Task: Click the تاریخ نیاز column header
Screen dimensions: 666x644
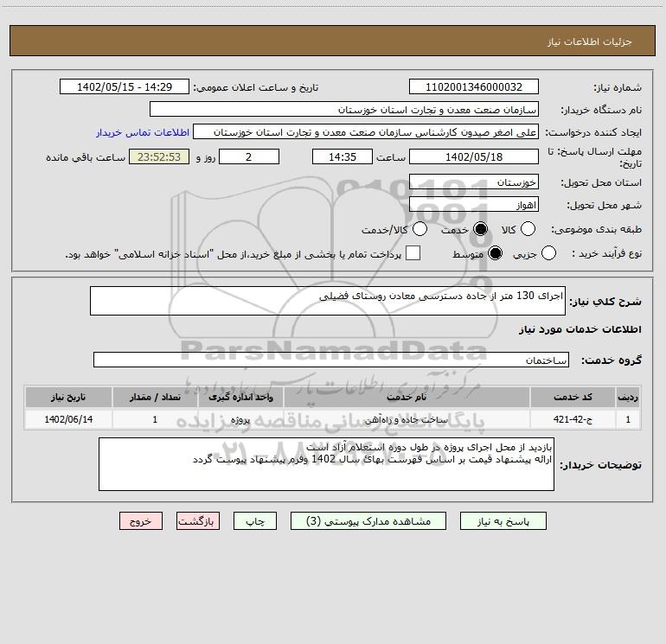Action: 68,398
